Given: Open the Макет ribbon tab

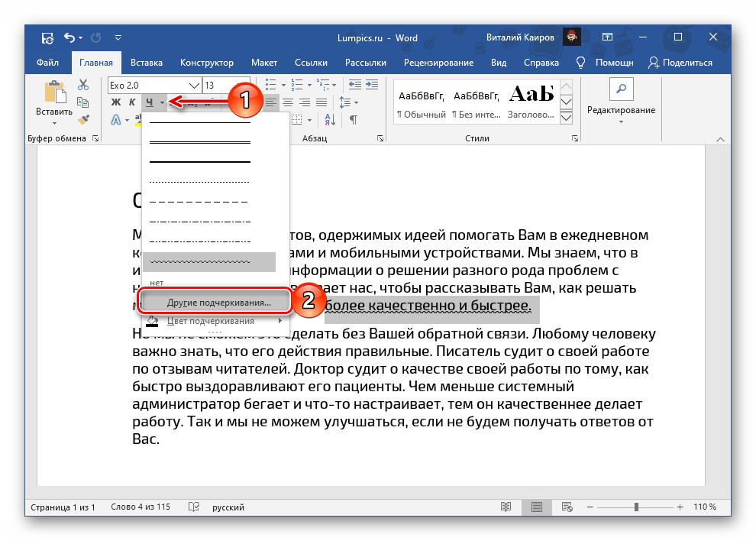Looking at the screenshot, I should (x=263, y=63).
